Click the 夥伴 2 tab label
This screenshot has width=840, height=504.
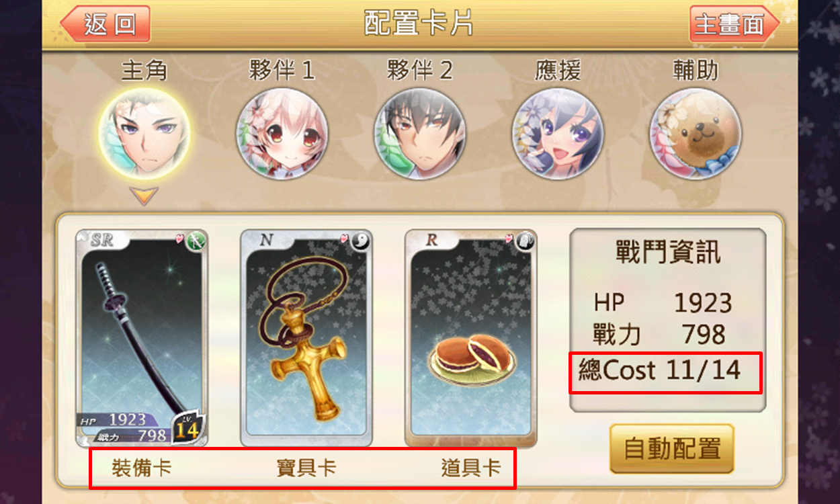point(419,71)
